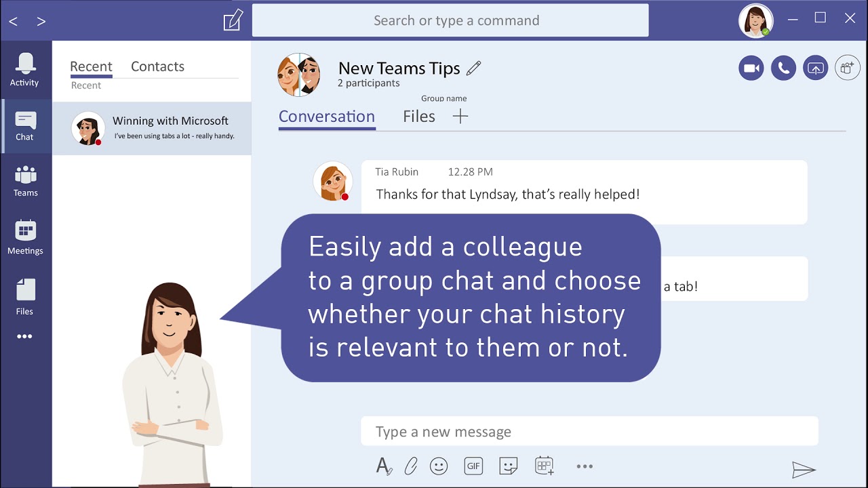Open Activity in the sidebar
Image resolution: width=868 pixels, height=488 pixels.
coord(25,70)
